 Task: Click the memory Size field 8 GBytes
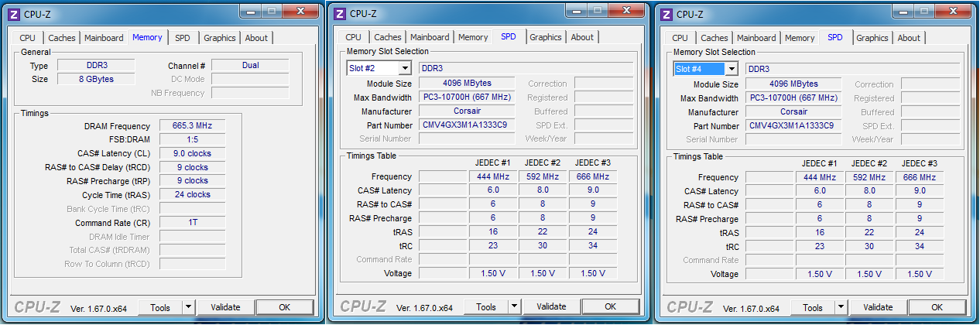tap(96, 79)
